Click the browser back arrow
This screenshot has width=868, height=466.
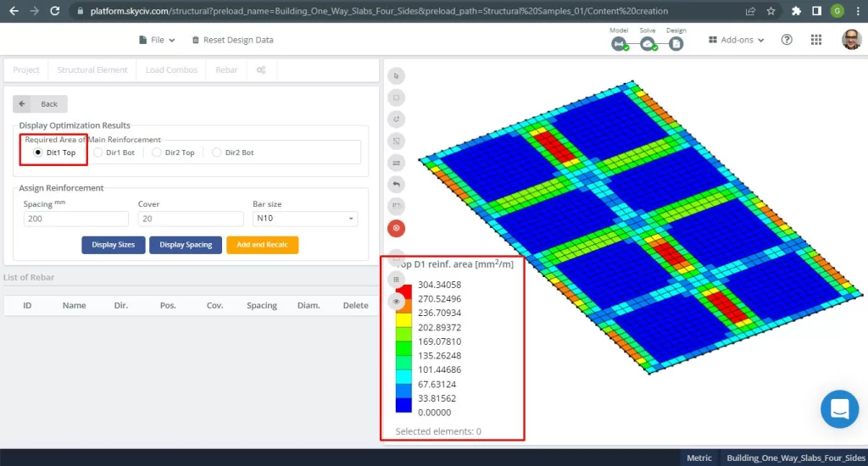[x=14, y=11]
